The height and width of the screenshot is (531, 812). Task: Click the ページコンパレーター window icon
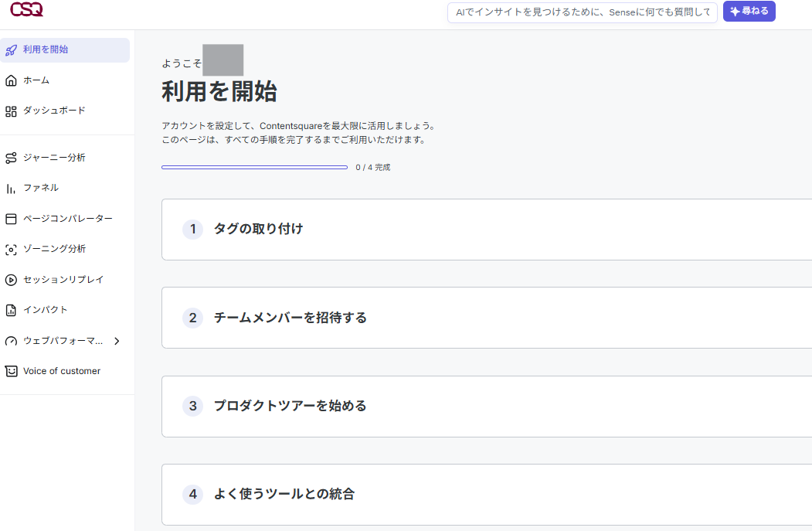[x=11, y=220]
